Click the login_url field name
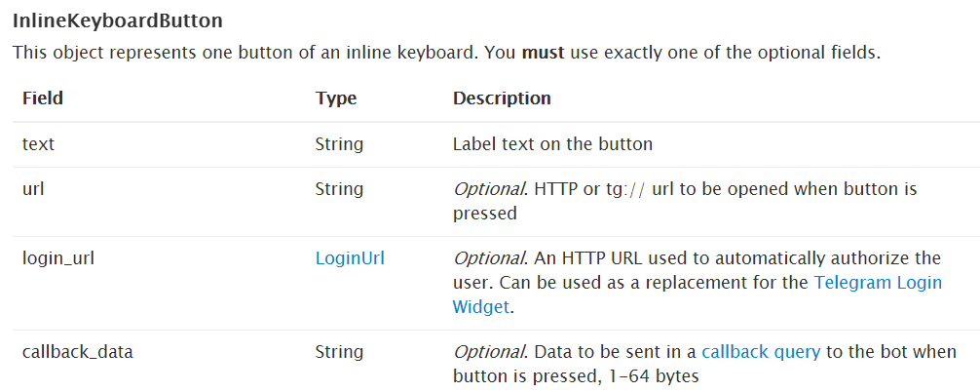980x392 pixels. click(x=58, y=258)
